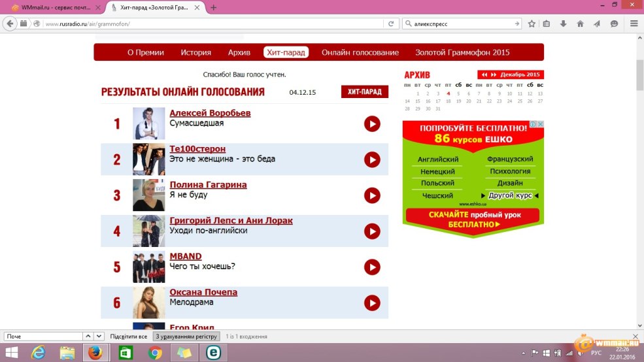
Task: Go to next month in archive calendar
Action: 494,74
